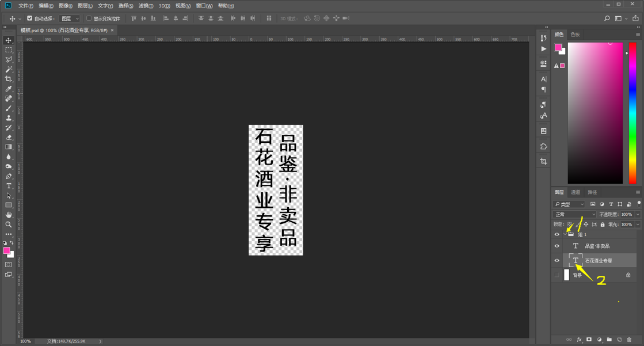Open the Color panel options menu
The image size is (644, 346).
[638, 35]
